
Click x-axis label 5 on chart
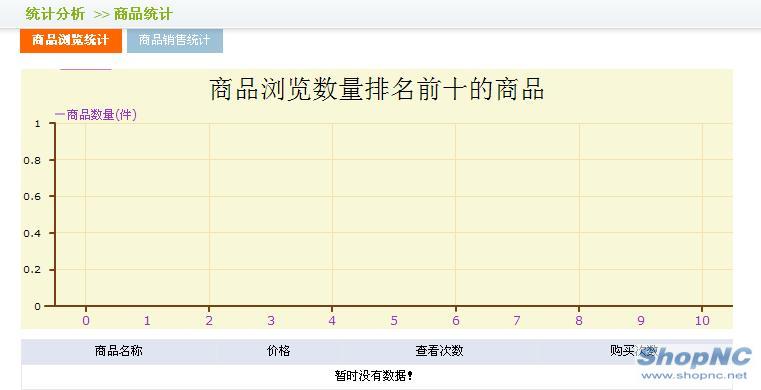394,321
